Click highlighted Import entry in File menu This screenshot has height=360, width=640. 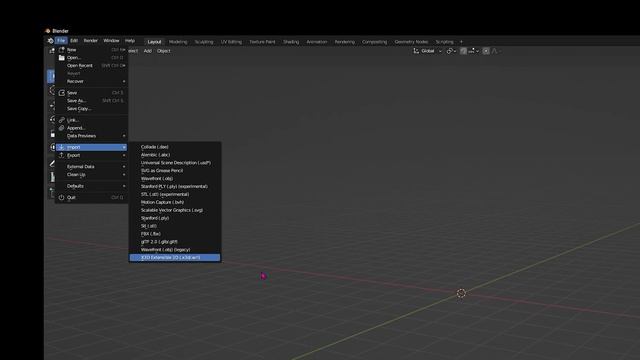[91, 147]
